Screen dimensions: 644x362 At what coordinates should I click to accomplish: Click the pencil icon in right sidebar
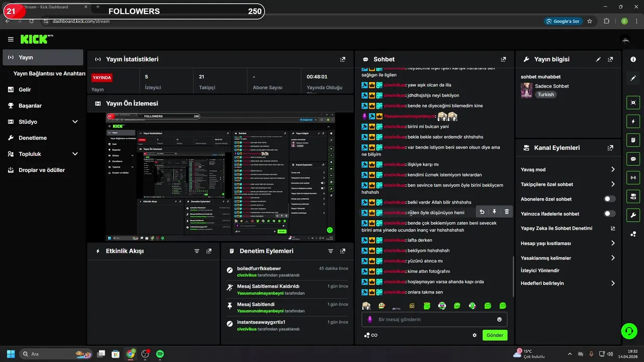[633, 78]
